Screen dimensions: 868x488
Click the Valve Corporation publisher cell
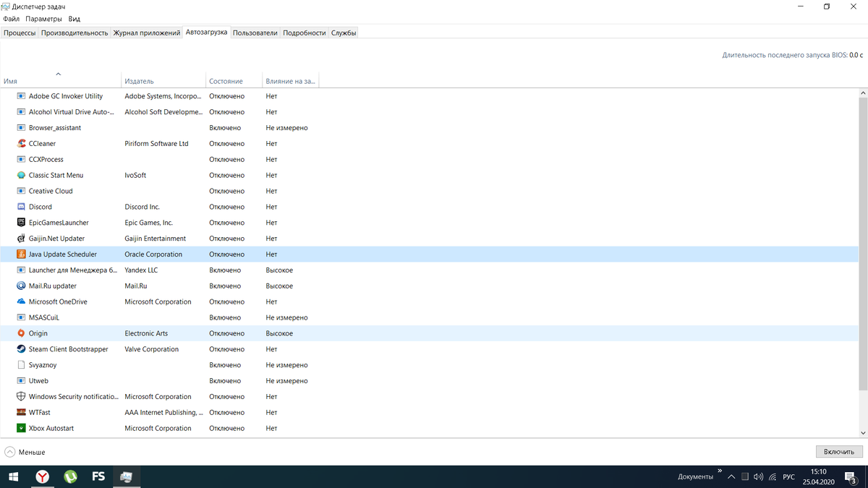pyautogui.click(x=152, y=349)
